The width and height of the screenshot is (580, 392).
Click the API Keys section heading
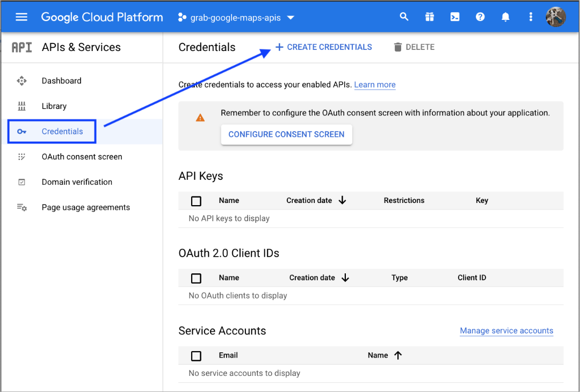pos(200,176)
